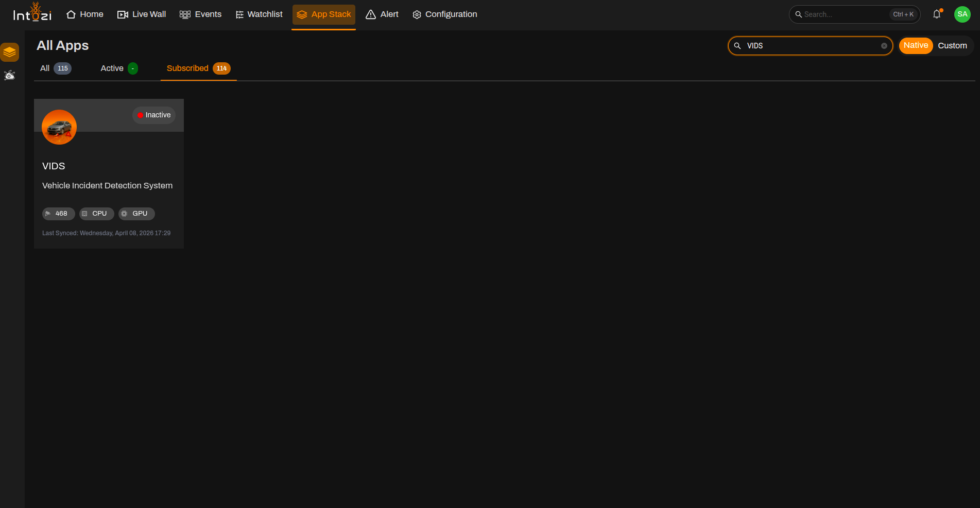Click the camera sidebar icon

(x=10, y=75)
